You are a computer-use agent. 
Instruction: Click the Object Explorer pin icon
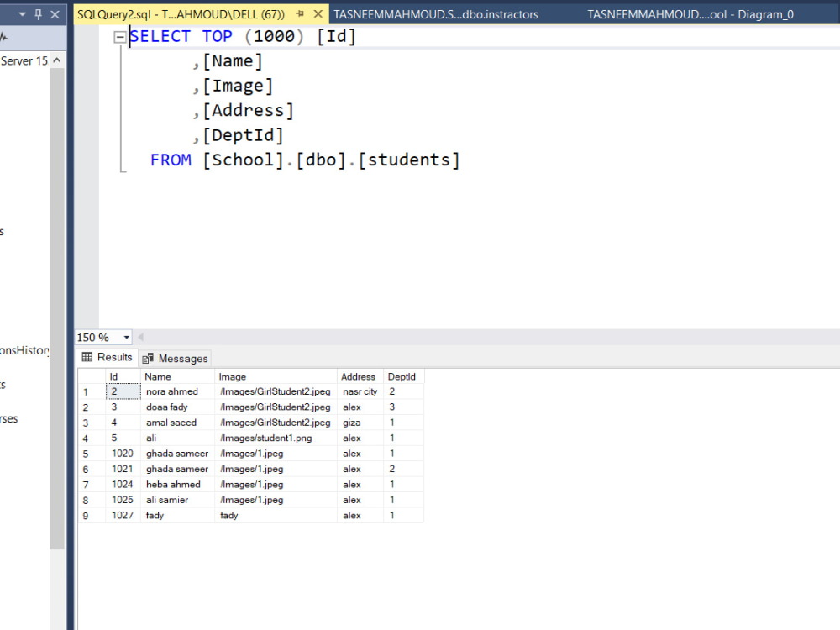click(x=38, y=14)
